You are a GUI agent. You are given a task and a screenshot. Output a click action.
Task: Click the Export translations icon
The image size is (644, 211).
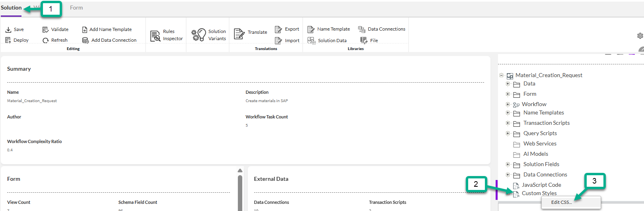tap(278, 29)
